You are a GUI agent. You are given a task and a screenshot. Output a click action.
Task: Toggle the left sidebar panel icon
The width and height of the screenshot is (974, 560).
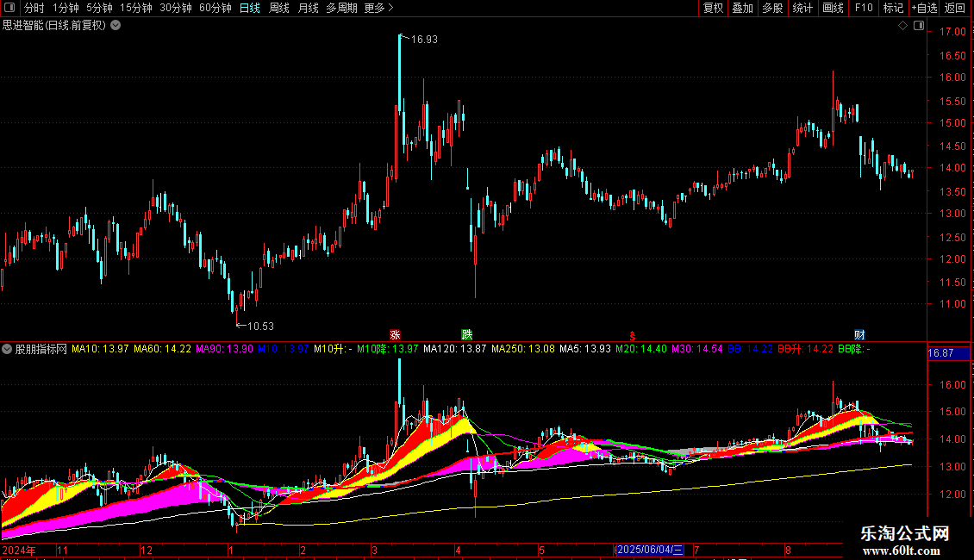[9, 8]
